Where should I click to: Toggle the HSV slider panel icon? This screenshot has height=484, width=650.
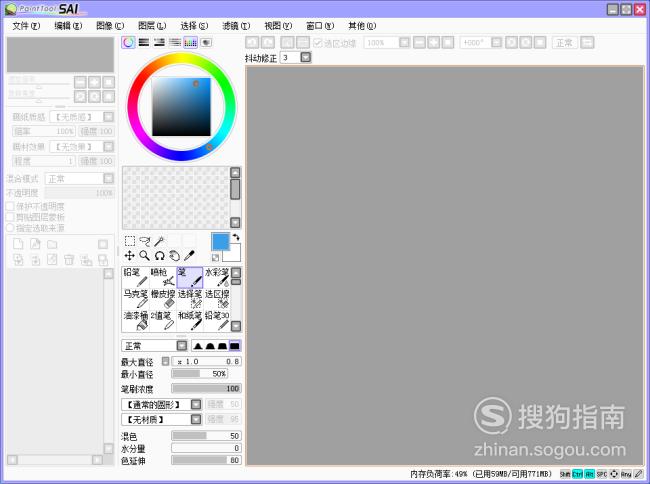(x=159, y=42)
